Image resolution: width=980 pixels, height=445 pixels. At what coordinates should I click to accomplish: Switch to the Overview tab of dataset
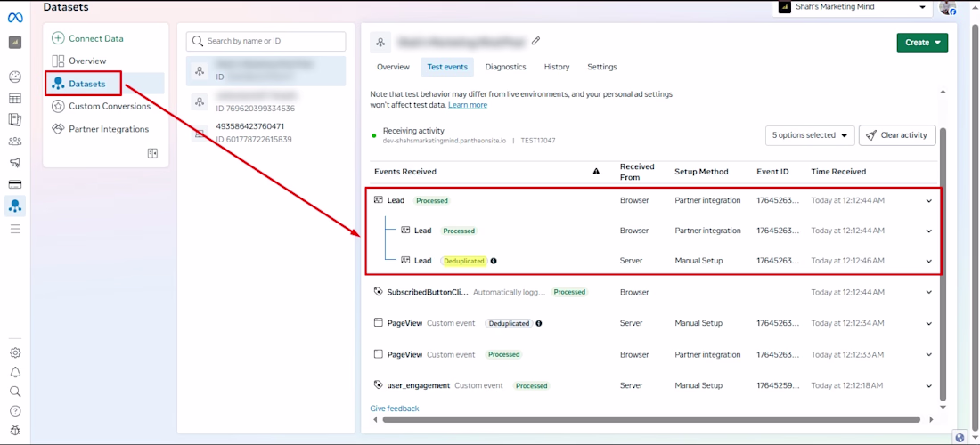(393, 67)
